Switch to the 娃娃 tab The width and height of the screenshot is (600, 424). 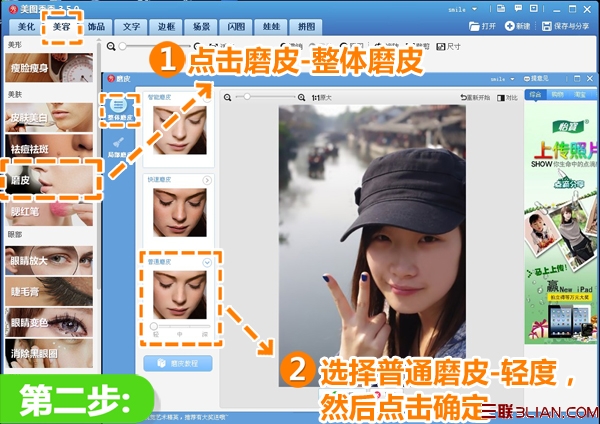[x=271, y=27]
